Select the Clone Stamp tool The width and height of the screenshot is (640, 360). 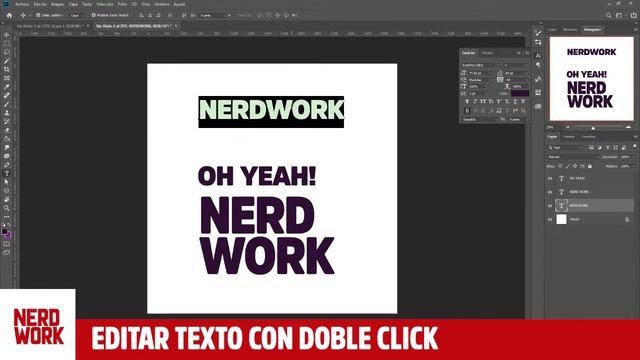coord(7,113)
